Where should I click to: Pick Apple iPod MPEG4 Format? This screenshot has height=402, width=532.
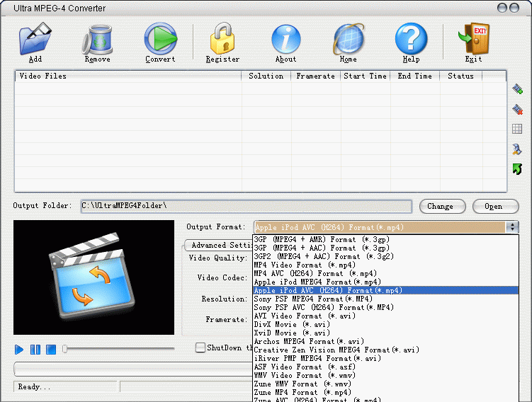coord(386,282)
